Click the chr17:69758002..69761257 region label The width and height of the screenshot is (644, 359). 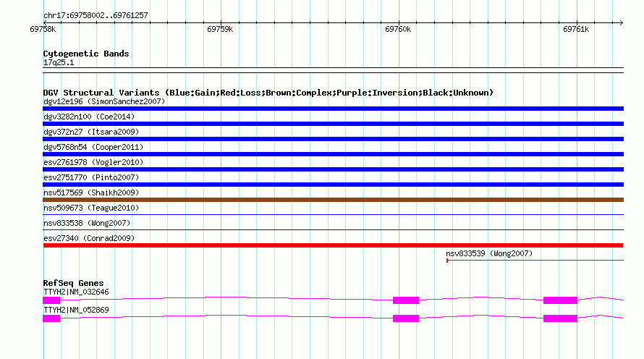[96, 15]
